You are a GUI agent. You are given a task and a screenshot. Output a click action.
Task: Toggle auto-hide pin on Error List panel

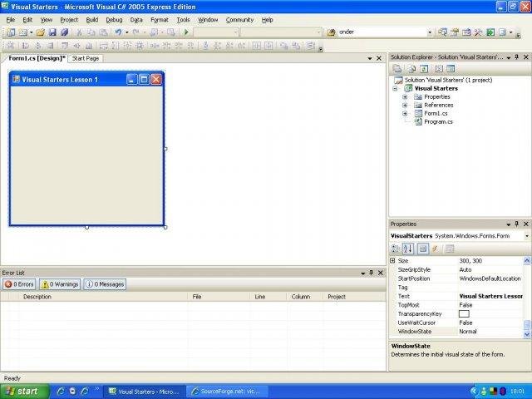[x=372, y=273]
